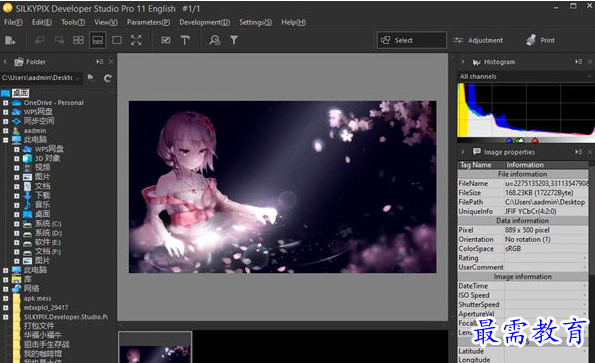Expand the 软件 (E:) drive node
Image resolution: width=595 pixels, height=363 pixels.
(x=17, y=242)
